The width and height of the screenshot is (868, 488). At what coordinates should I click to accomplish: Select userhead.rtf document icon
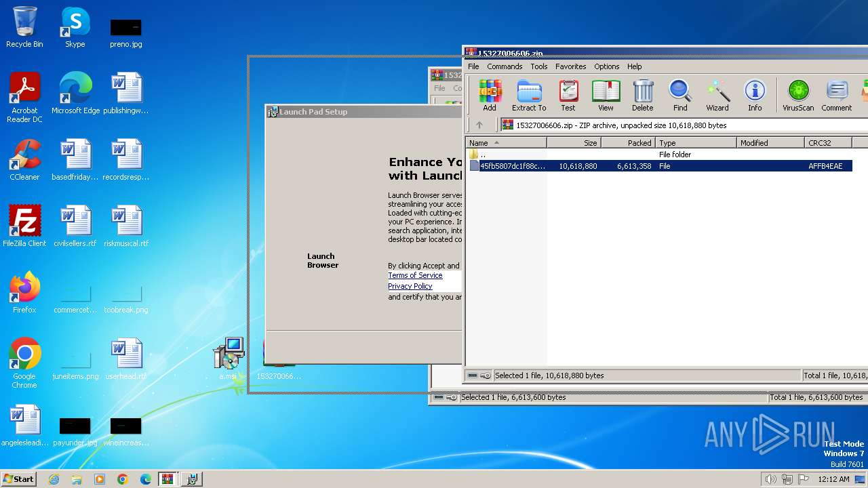(126, 359)
